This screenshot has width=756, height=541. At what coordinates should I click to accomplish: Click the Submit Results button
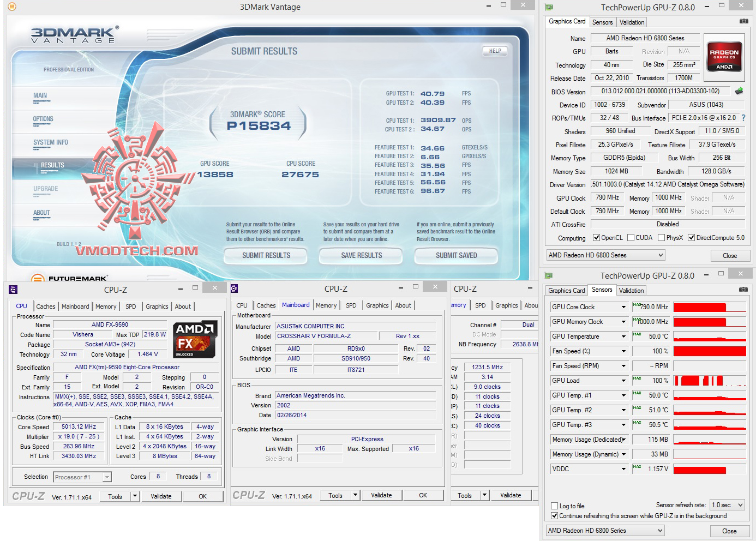(x=266, y=255)
